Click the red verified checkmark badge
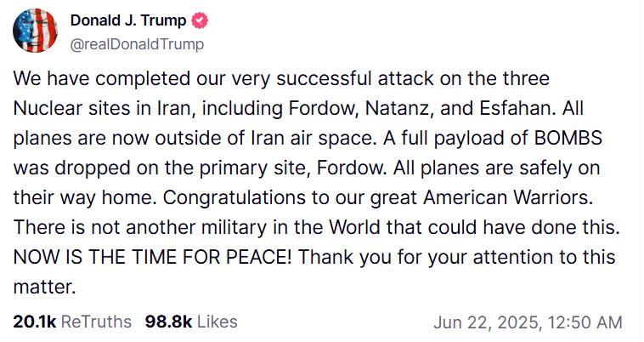Viewport: 644px width, 342px height. coord(200,20)
